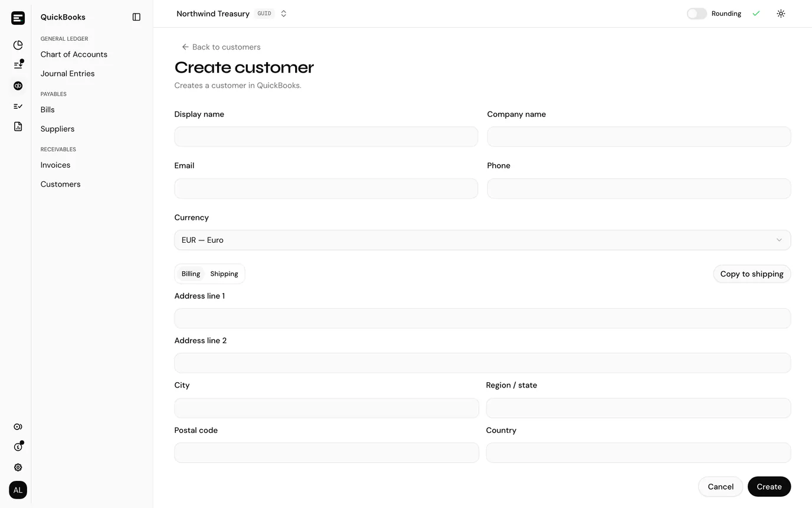Click the green sync checkmark icon
The width and height of the screenshot is (812, 508).
pos(756,14)
